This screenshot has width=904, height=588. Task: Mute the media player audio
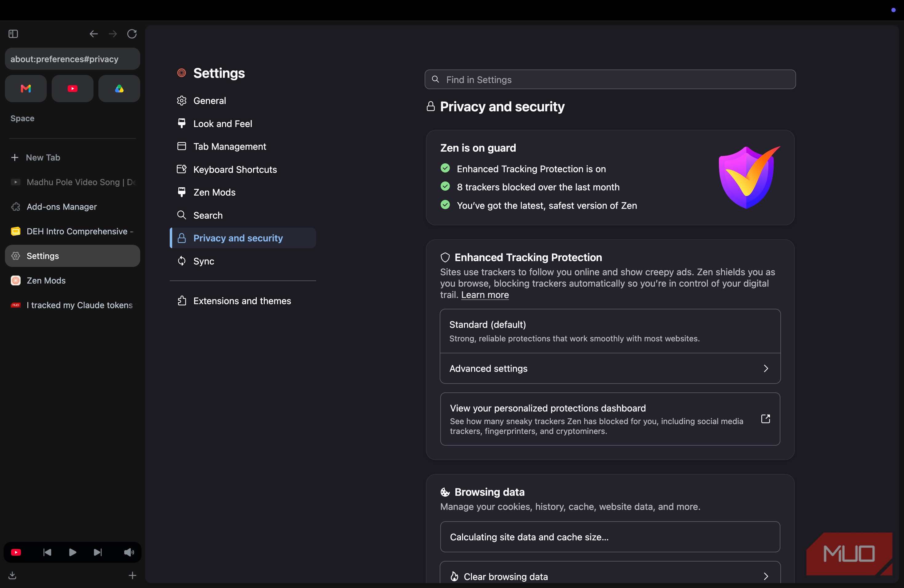(x=129, y=552)
